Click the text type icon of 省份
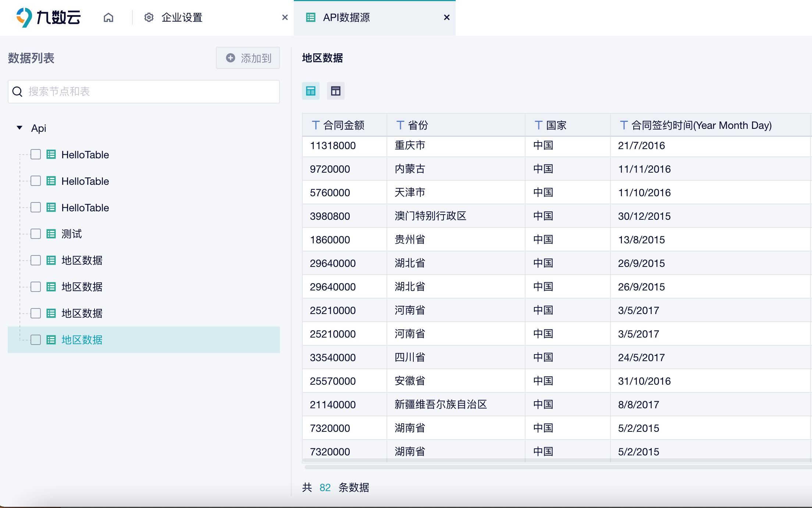This screenshot has height=508, width=812. click(400, 125)
